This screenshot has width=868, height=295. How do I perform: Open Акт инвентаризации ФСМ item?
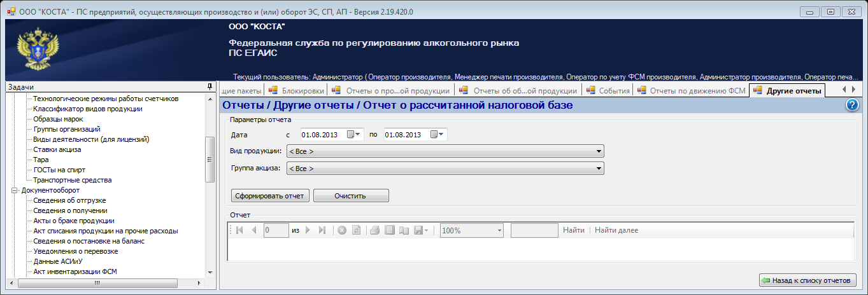(75, 271)
